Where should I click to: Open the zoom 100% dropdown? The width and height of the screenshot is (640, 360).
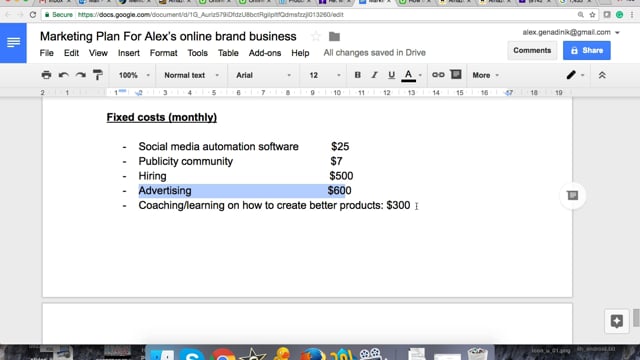coord(134,75)
